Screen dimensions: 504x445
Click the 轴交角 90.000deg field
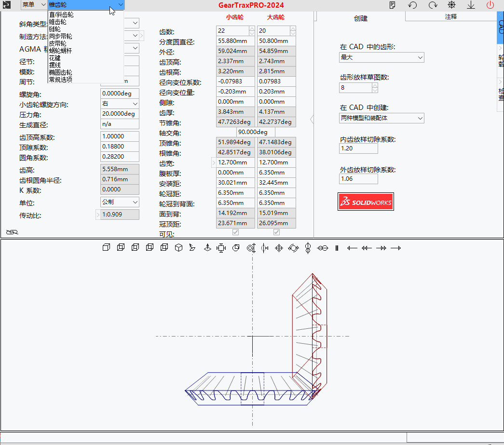[x=256, y=132]
